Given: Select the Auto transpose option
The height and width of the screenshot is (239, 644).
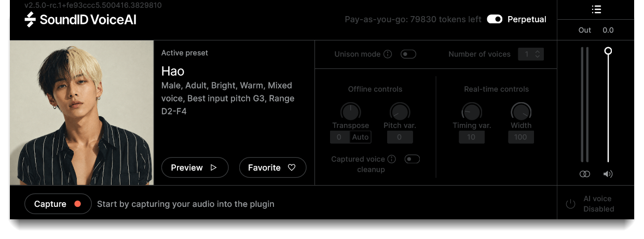Looking at the screenshot, I should pyautogui.click(x=360, y=137).
